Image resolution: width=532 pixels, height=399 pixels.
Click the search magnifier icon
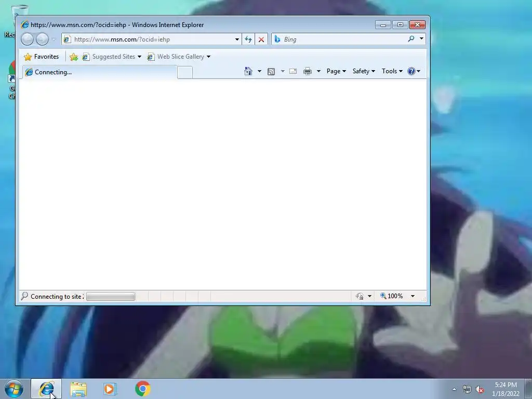[411, 39]
